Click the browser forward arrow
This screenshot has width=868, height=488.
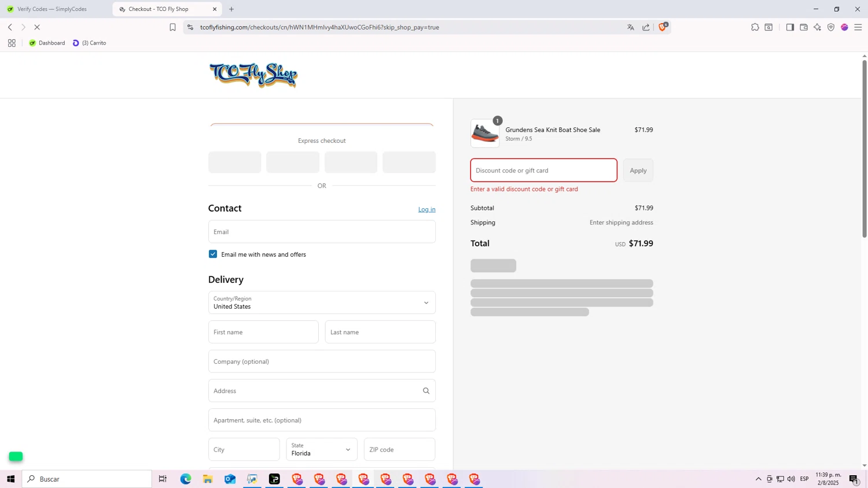[x=23, y=27]
